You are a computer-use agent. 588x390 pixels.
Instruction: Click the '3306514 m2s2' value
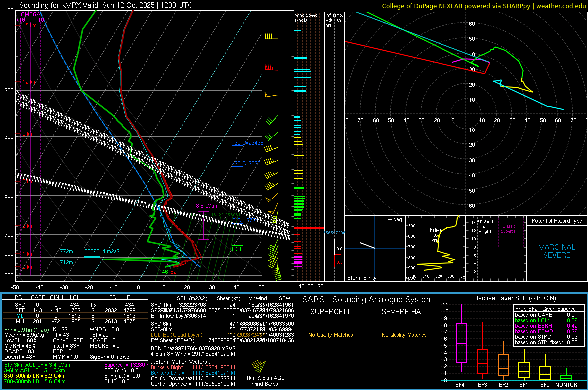pyautogui.click(x=102, y=251)
